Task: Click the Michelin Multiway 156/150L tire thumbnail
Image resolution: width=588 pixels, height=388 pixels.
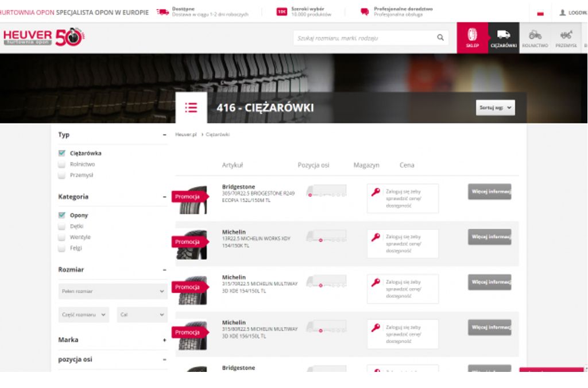Action: 192,335
